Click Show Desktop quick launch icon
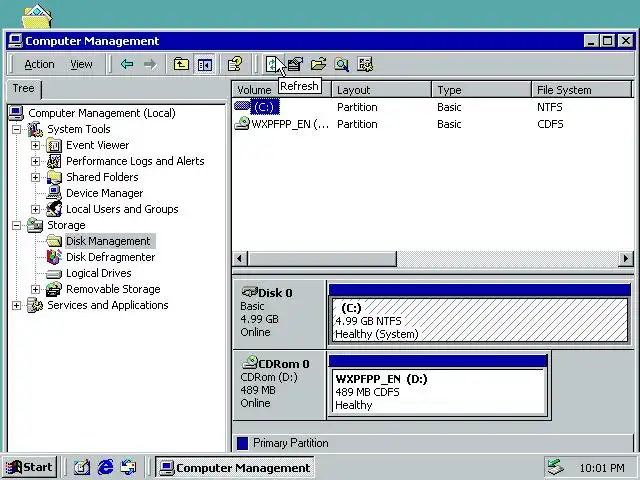640x480 pixels. click(x=82, y=467)
